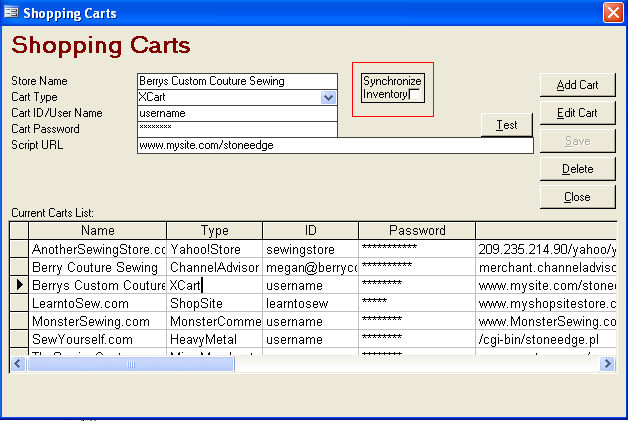Click the sewingstore ID cell
The height and width of the screenshot is (421, 628).
(310, 249)
